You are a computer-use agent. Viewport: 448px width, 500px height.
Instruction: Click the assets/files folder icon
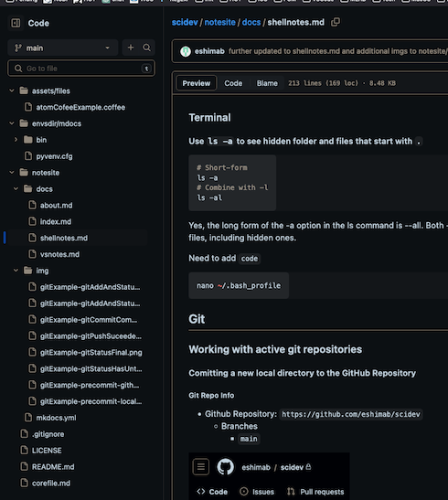click(24, 90)
